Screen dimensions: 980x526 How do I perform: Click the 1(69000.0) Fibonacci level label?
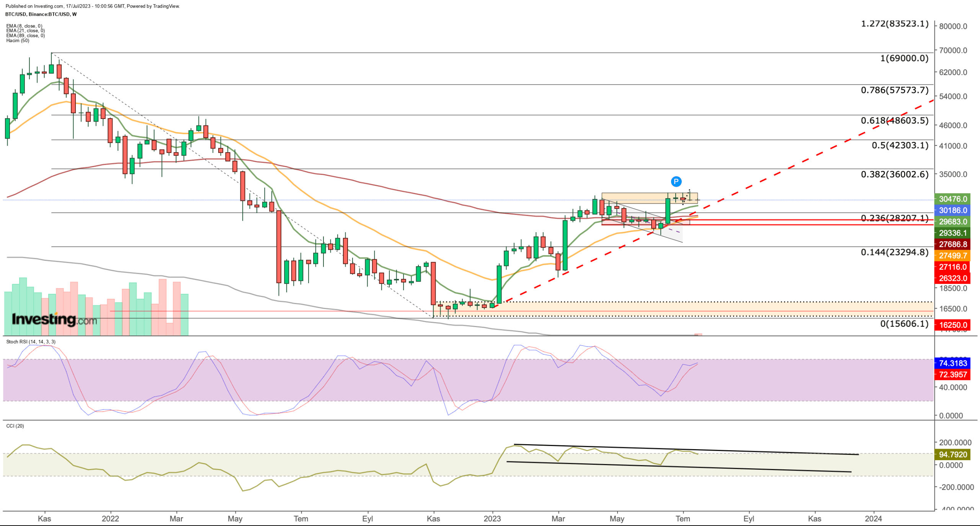pos(904,58)
